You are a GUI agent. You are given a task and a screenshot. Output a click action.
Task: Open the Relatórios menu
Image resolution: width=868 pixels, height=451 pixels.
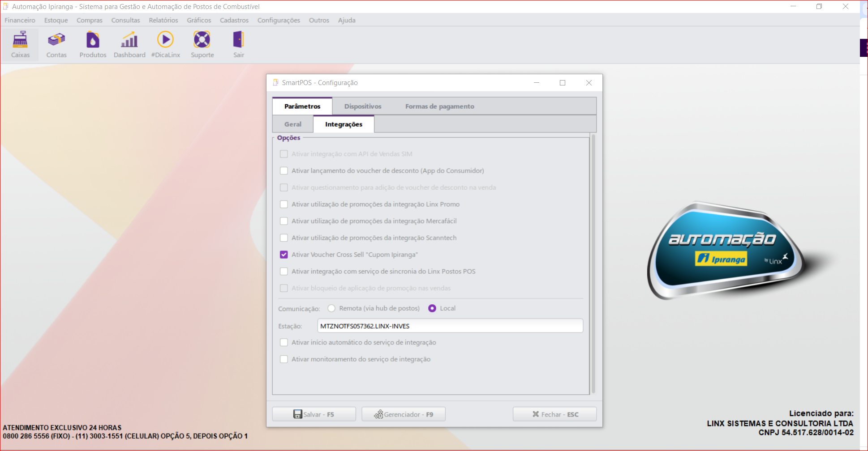(x=163, y=20)
